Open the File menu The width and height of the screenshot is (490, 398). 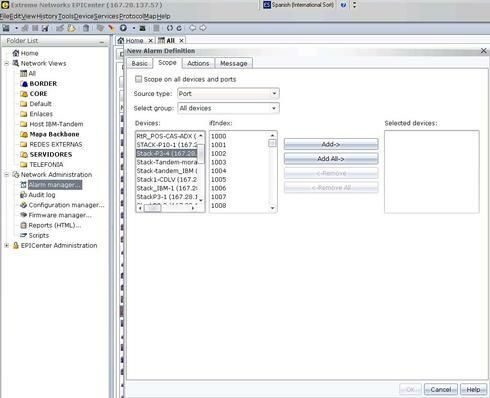(5, 16)
